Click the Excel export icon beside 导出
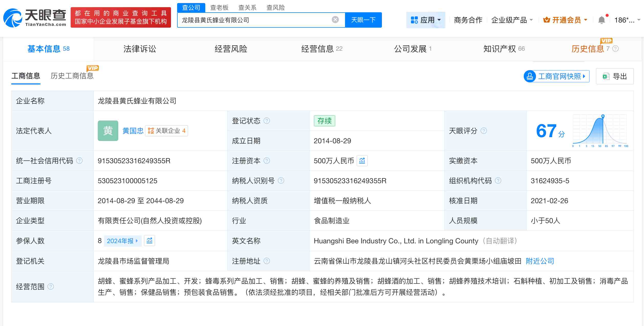 pyautogui.click(x=606, y=76)
